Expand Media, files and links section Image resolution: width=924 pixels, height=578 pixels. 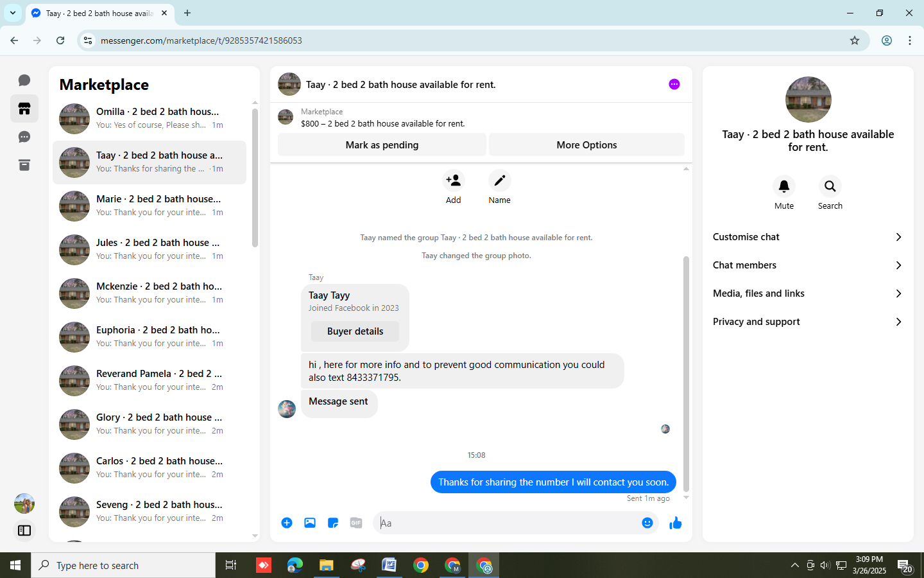click(x=808, y=293)
